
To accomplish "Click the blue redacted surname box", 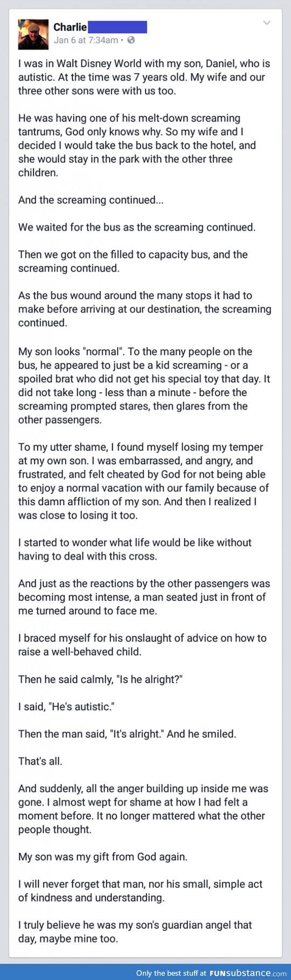I will [117, 27].
